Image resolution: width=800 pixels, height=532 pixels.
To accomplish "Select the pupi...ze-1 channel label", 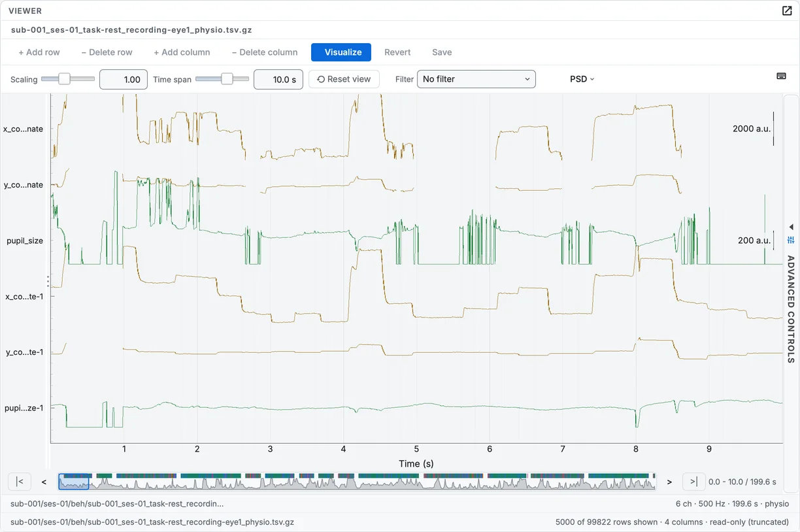I will (x=24, y=408).
